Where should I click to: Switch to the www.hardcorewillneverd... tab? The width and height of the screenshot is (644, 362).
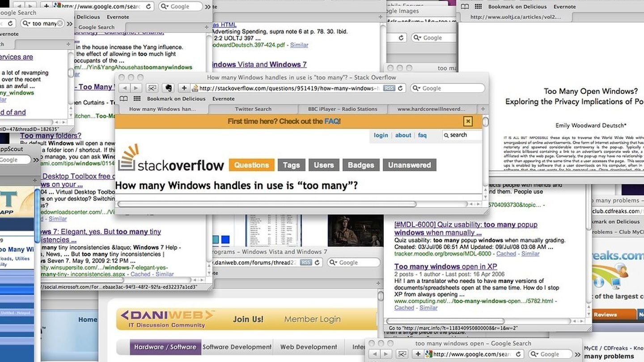pos(431,109)
